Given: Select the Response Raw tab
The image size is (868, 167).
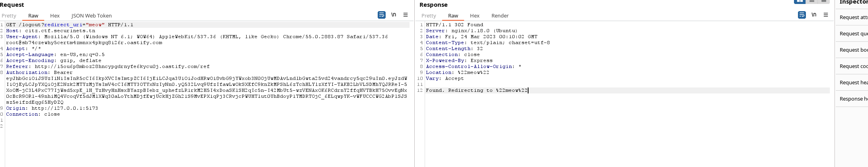Looking at the screenshot, I should click(x=453, y=16).
